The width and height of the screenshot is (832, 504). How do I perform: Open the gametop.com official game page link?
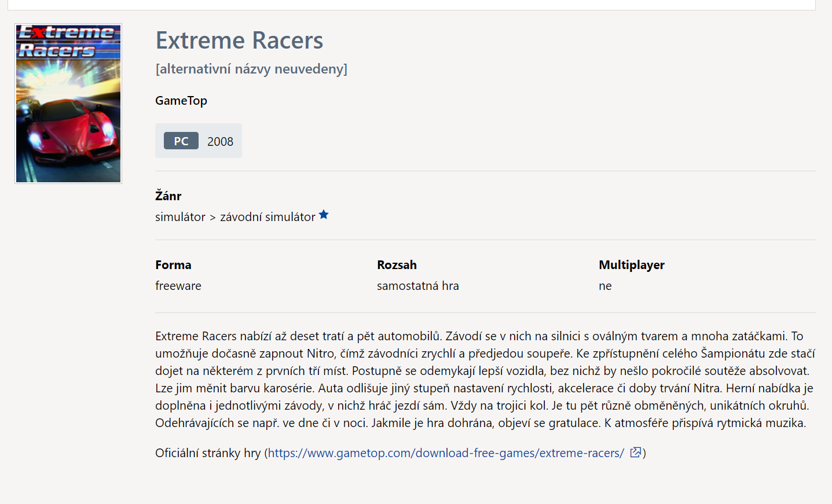pyautogui.click(x=446, y=453)
